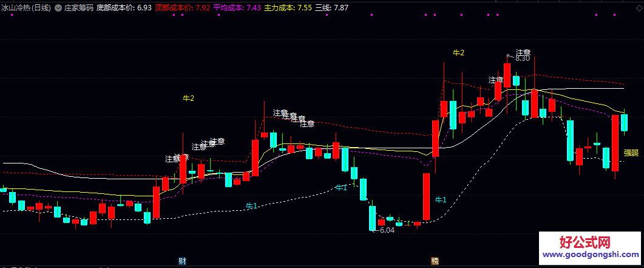
Task: Click the 8.30 high price label
Action: (523, 59)
